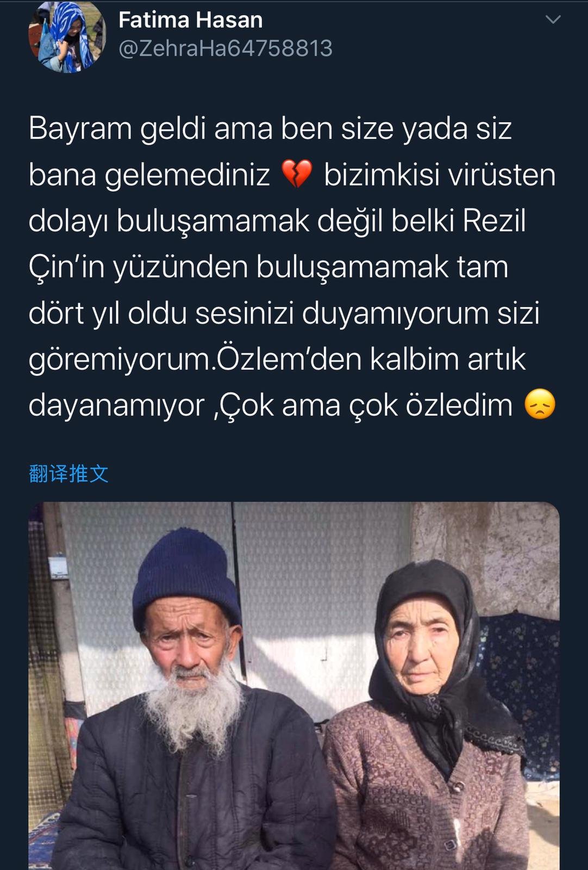Open the attached photo of elderly couple
The height and width of the screenshot is (870, 588).
tap(294, 686)
